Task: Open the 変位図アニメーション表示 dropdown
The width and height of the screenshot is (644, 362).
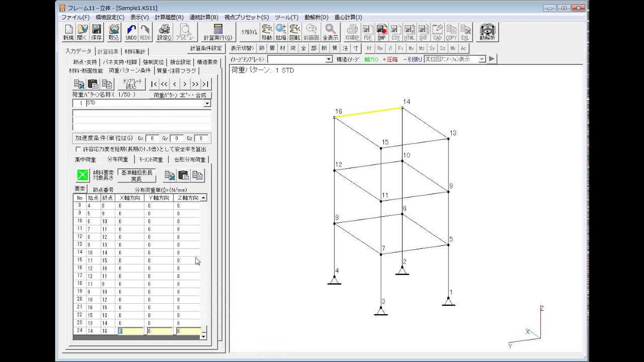Action: click(x=482, y=59)
